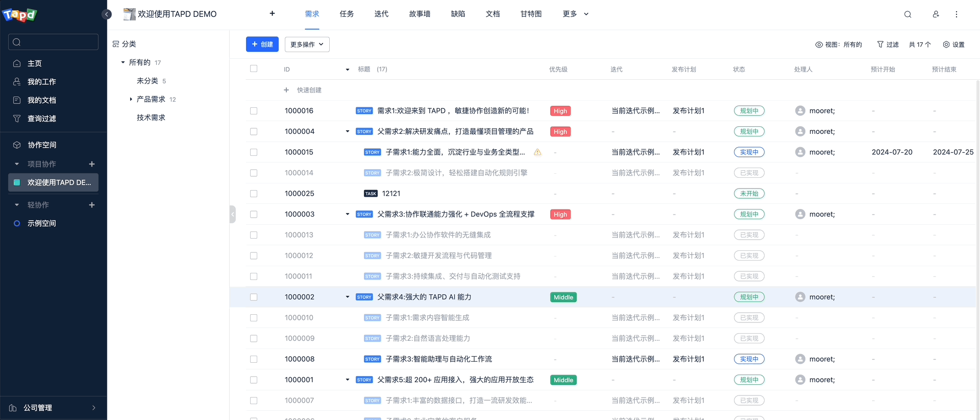Open story 父需求4:强大的 TAPD AI 能力
The width and height of the screenshot is (980, 420).
point(424,297)
